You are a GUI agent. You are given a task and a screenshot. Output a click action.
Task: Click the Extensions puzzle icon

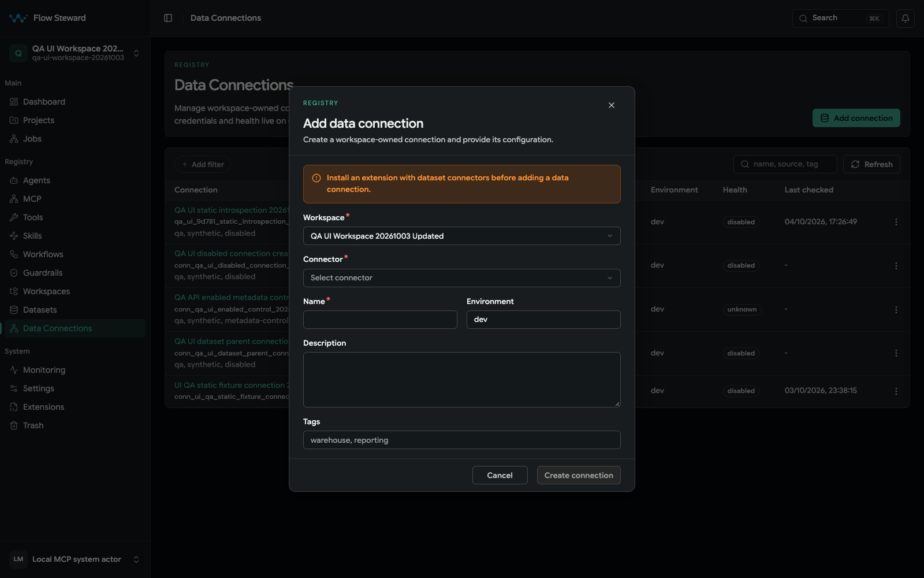[14, 407]
